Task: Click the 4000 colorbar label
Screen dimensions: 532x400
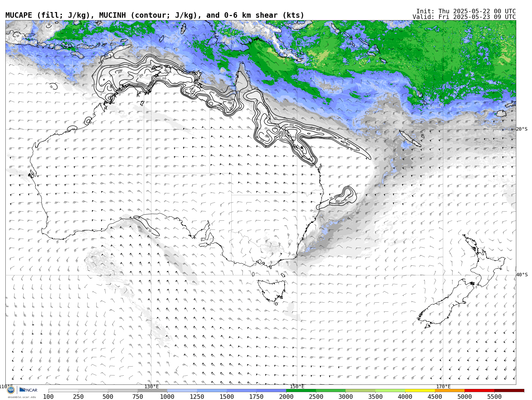Action: coord(405,397)
